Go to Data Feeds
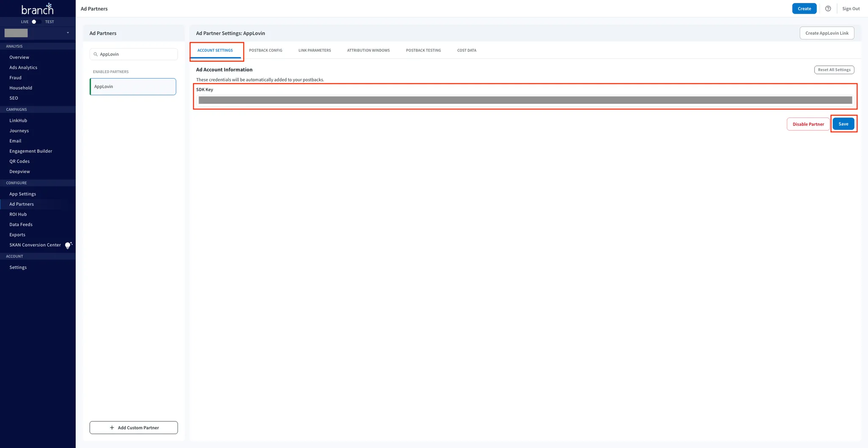The image size is (868, 448). tap(21, 224)
